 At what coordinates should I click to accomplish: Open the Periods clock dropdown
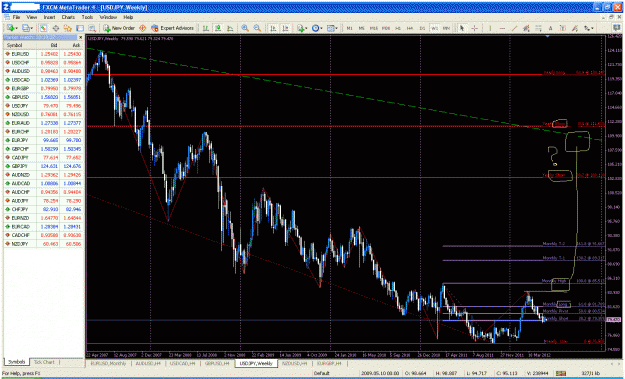317,28
